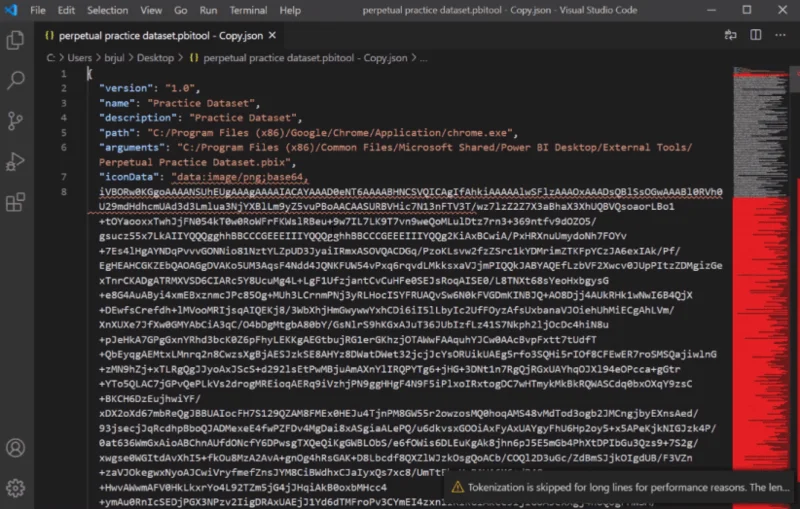800x509 pixels.
Task: Click line number 5 in the gutter
Action: click(x=64, y=133)
